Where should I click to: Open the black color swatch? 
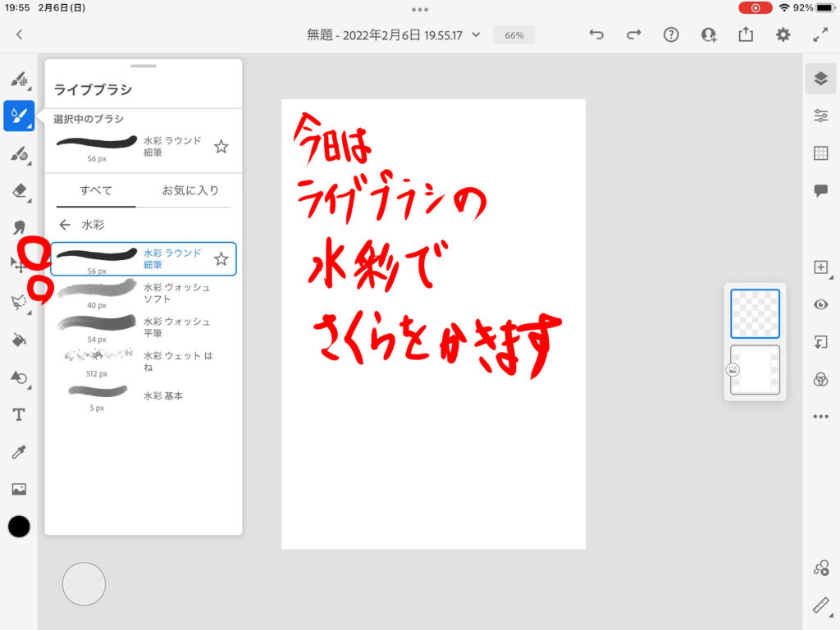click(x=19, y=527)
